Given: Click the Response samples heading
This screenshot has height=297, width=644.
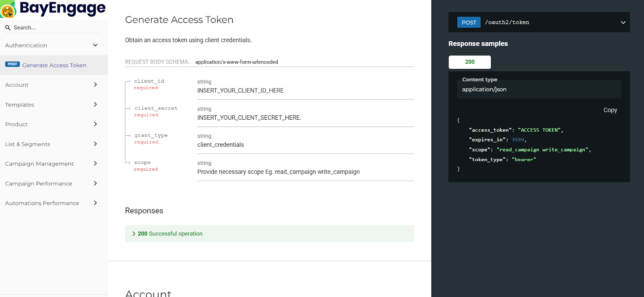Looking at the screenshot, I should pyautogui.click(x=478, y=44).
